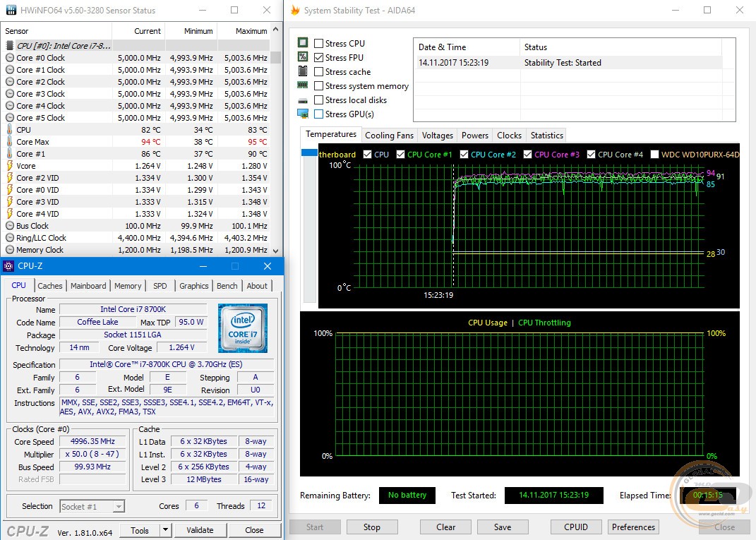This screenshot has height=540, width=756.
Task: Enable the Stress CPU checkbox
Action: (318, 43)
